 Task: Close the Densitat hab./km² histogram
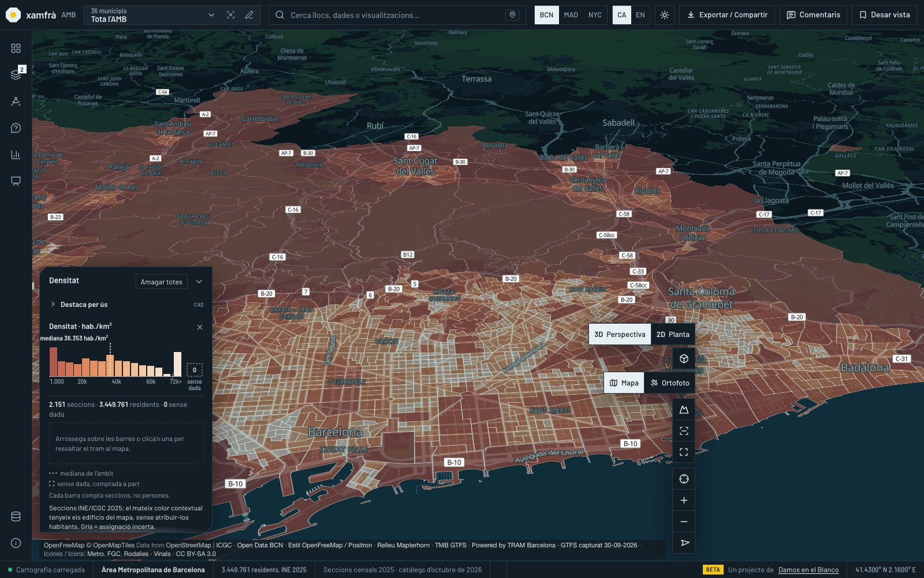click(200, 327)
